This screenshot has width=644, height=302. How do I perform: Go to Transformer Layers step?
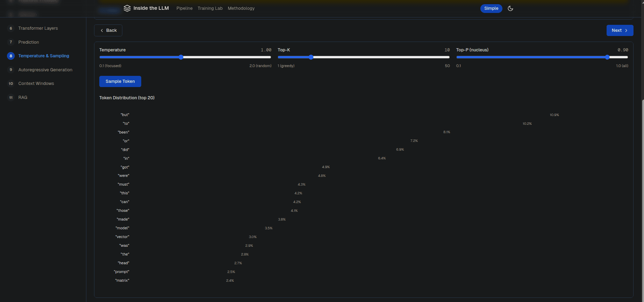tap(38, 28)
